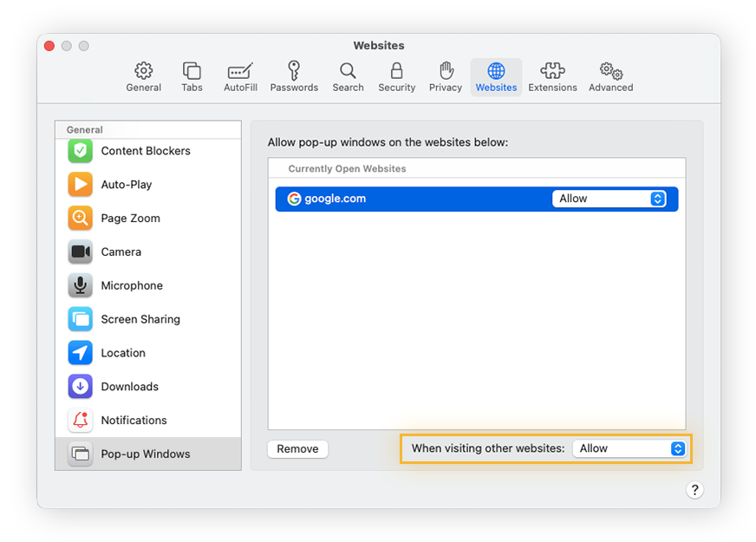
Task: Switch to the Websites tab
Action: coord(495,76)
